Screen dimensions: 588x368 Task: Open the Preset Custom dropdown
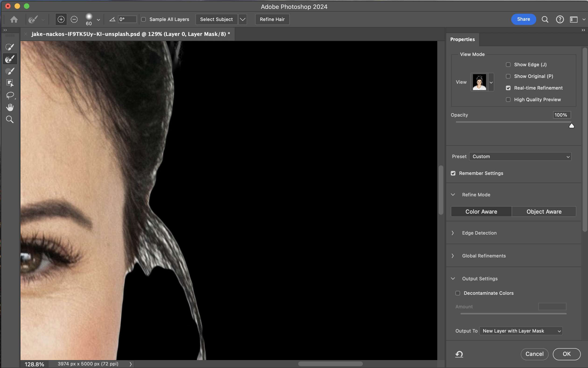click(520, 156)
